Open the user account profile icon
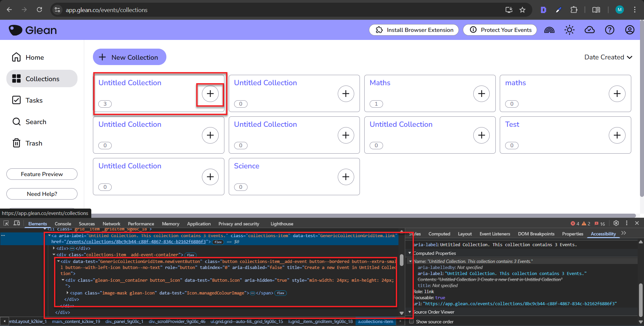Screen dimensions: 644x326 630,30
